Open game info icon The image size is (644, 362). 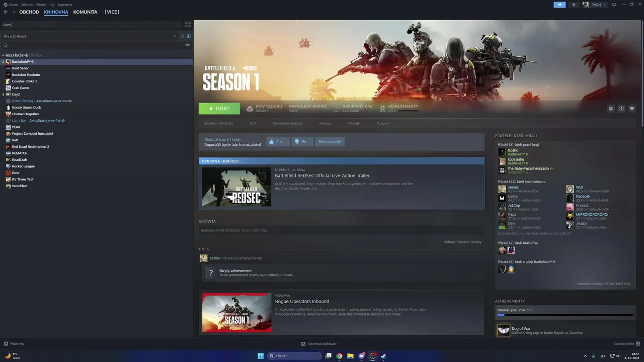pyautogui.click(x=621, y=109)
